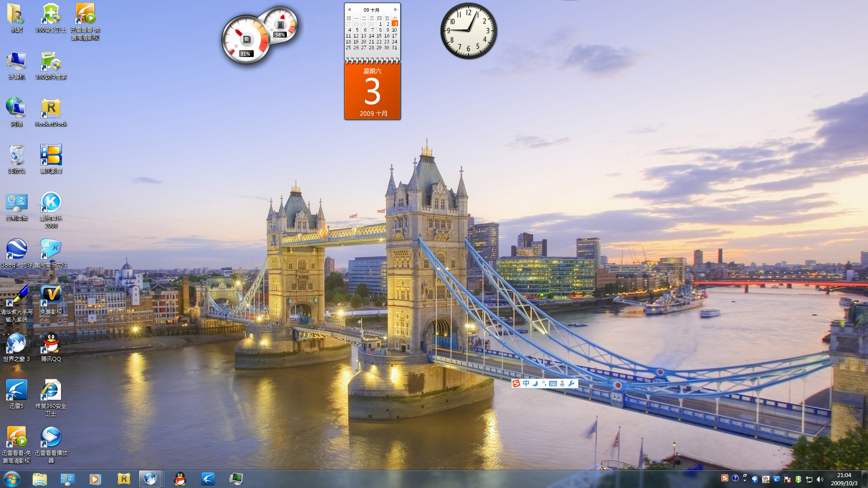This screenshot has width=868, height=488.
Task: Toggle half-width mode moon icon
Action: point(535,384)
